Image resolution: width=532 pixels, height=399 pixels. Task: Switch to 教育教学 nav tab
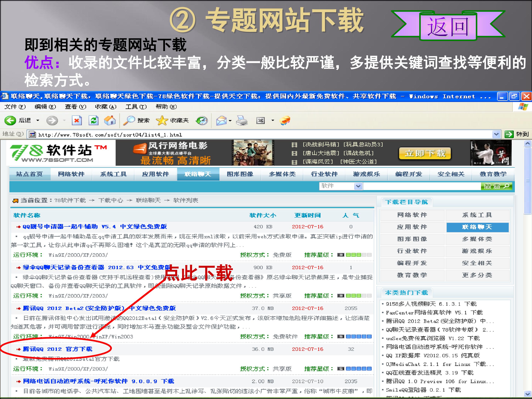493,174
